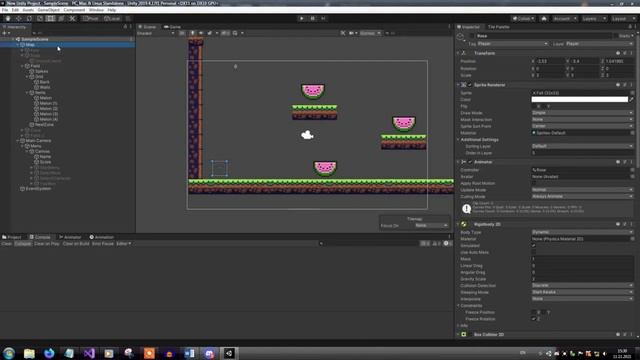Toggle Clear on Build in console

tap(76, 244)
